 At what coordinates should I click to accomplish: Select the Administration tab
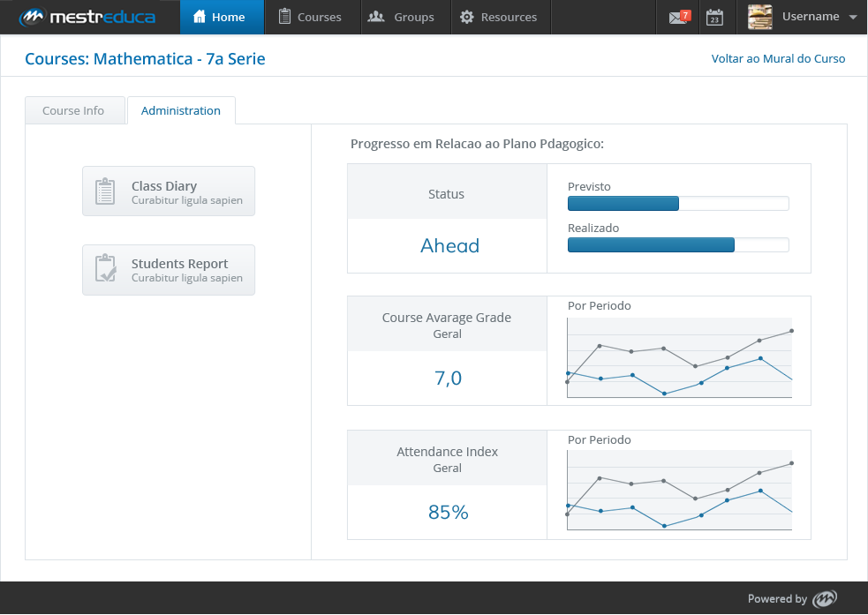(181, 110)
